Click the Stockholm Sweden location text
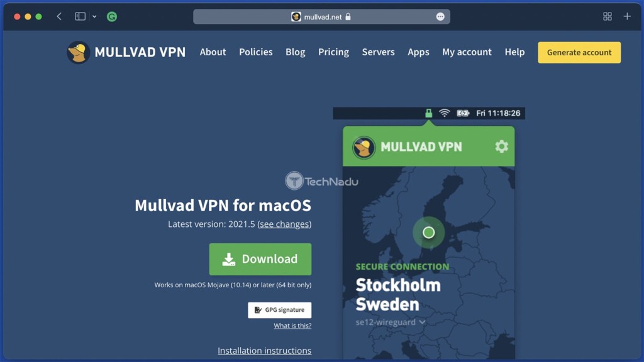The width and height of the screenshot is (644, 362). [x=398, y=295]
